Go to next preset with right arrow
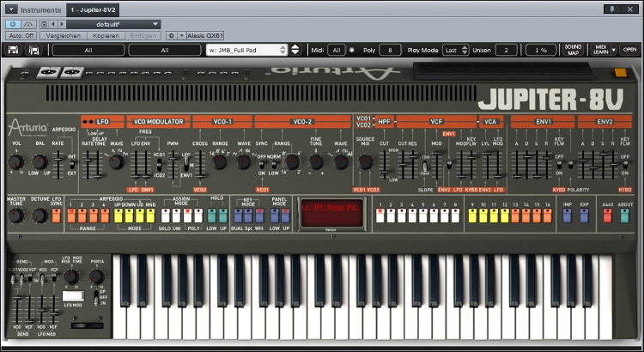This screenshot has width=644, height=352. (62, 24)
